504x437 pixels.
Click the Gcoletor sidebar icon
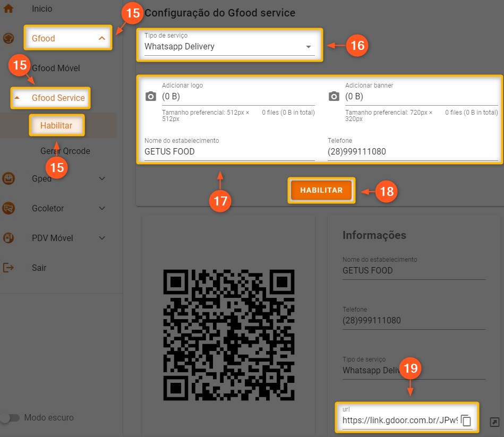pos(8,208)
